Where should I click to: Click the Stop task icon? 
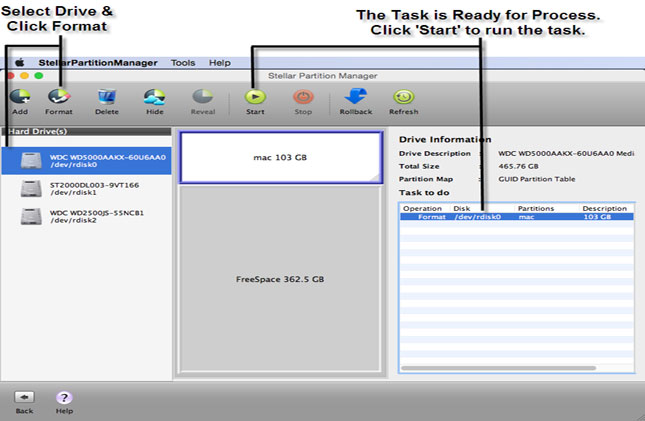coord(303,97)
